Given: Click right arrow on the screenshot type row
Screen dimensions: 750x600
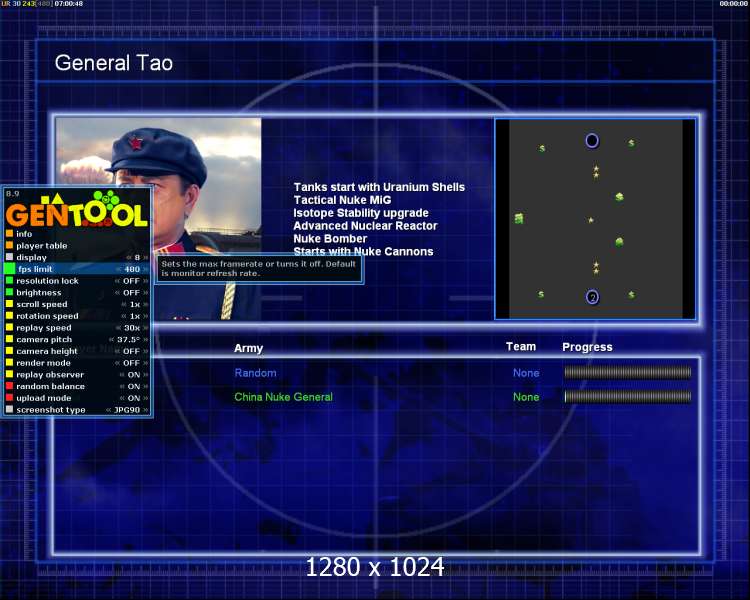Looking at the screenshot, I should point(145,410).
